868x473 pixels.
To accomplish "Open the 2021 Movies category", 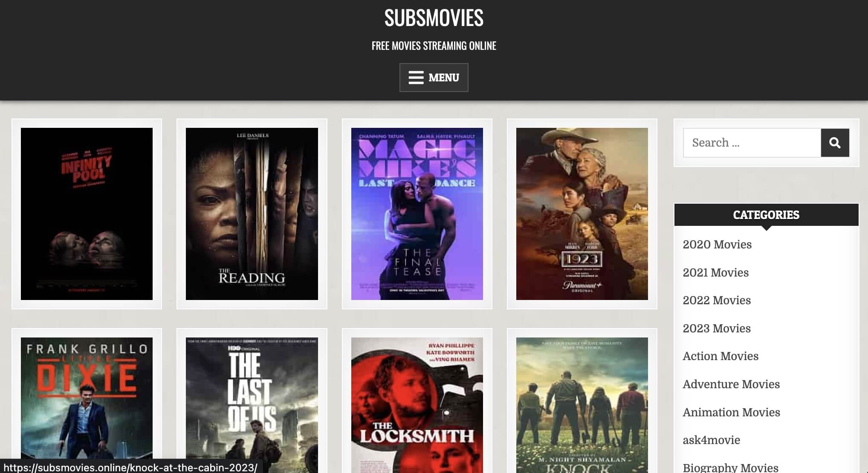I will tap(715, 273).
